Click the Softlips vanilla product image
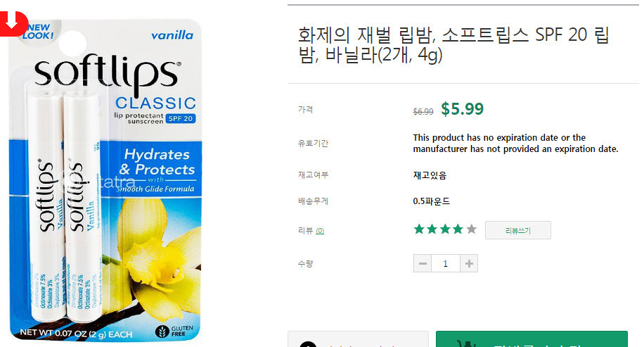 (x=105, y=179)
